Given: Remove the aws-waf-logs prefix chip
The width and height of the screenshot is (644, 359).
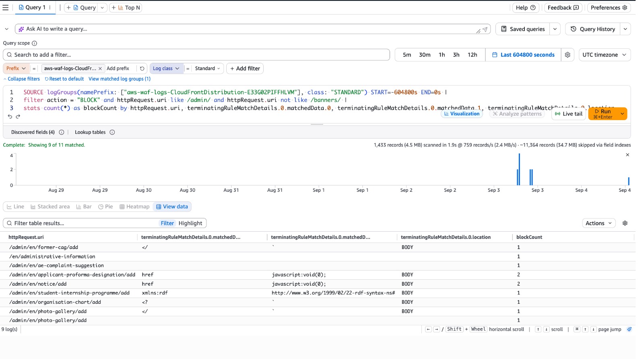Looking at the screenshot, I should coord(100,68).
